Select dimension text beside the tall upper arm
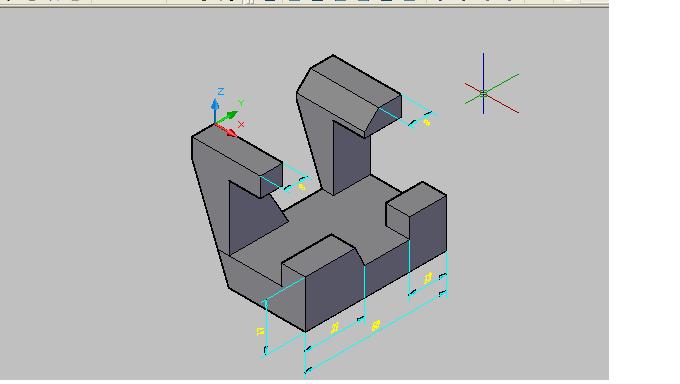 (427, 123)
